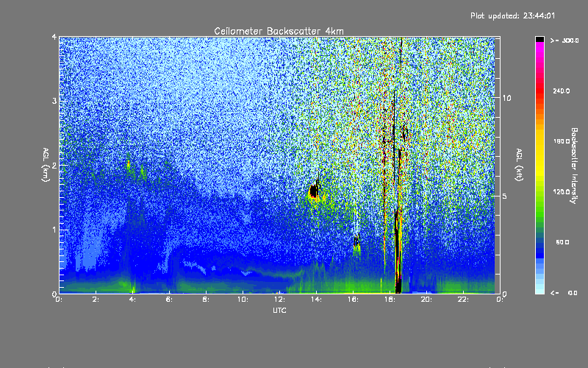This screenshot has height=368, width=588.
Task: Click the "12:" UTC tick label
Action: 279,300
